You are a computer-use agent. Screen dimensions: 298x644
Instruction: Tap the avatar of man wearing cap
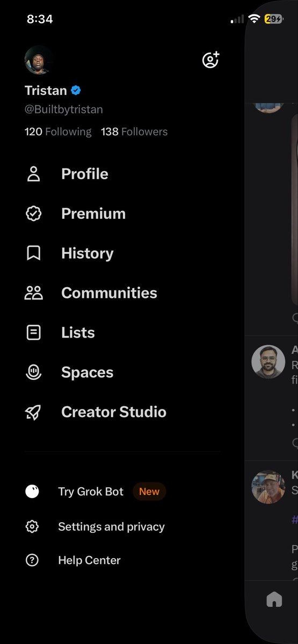(268, 487)
